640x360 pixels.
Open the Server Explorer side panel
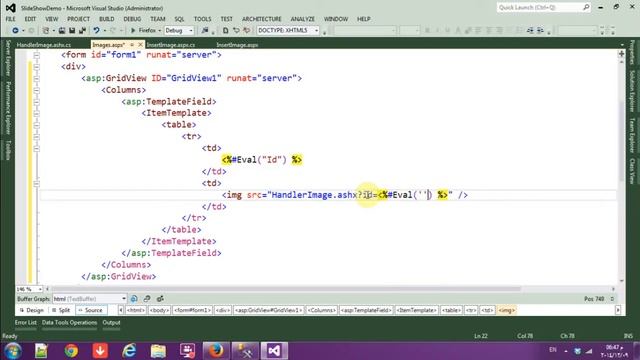[x=7, y=58]
